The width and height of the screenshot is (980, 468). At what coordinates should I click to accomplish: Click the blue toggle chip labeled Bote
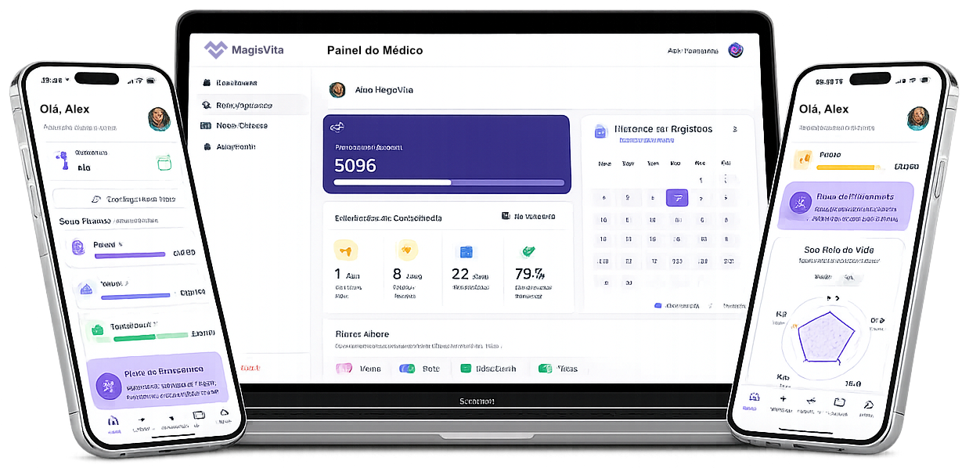click(420, 368)
